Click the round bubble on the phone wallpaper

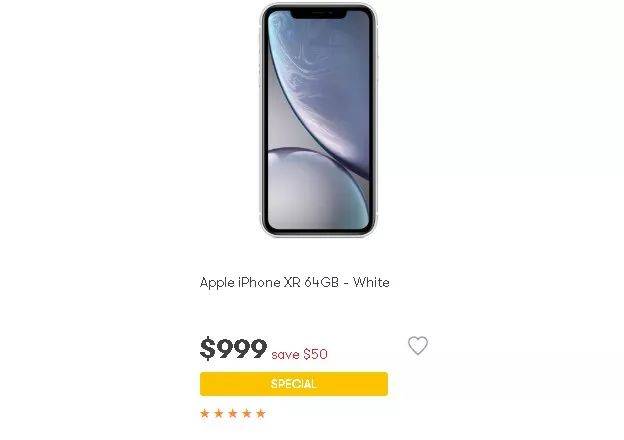(x=316, y=189)
